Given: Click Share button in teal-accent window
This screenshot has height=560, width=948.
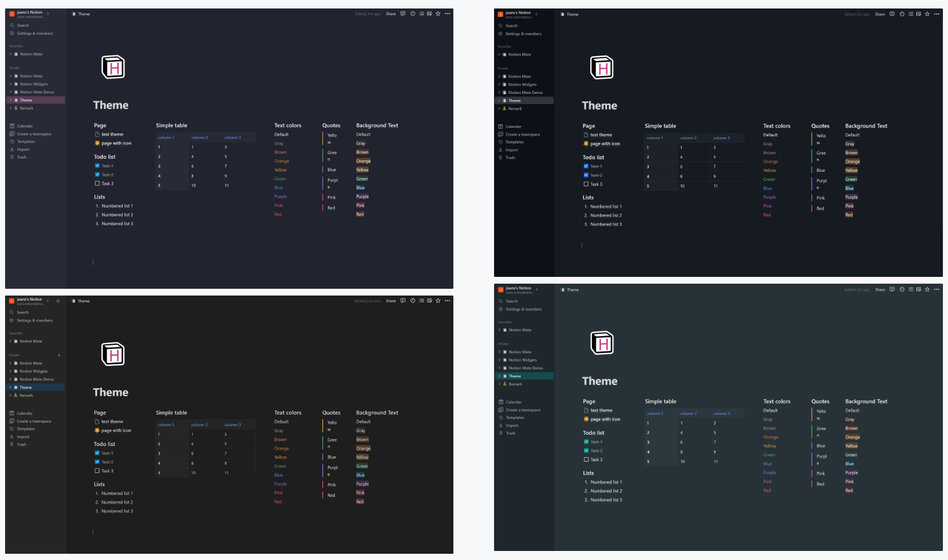Looking at the screenshot, I should tap(880, 289).
